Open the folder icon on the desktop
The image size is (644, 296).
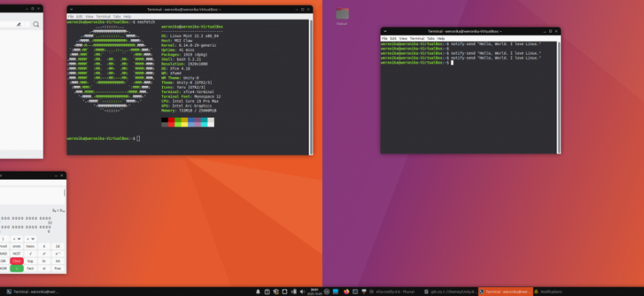click(x=342, y=15)
